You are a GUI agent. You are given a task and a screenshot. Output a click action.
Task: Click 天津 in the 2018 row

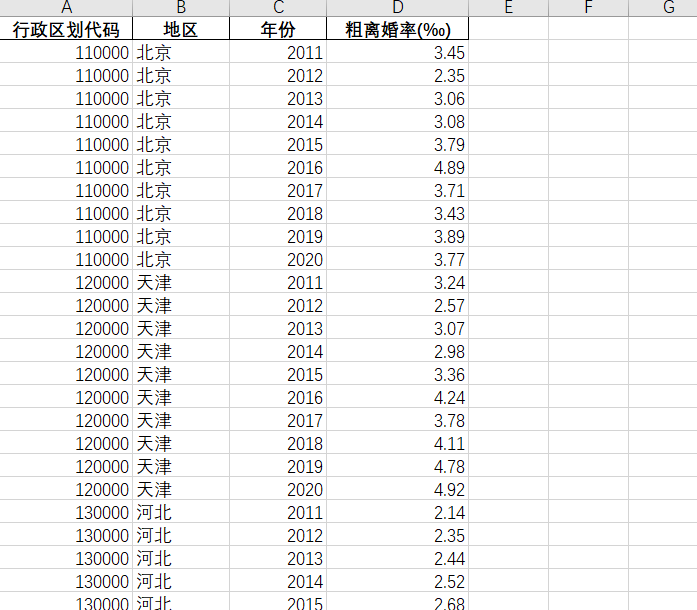coord(181,444)
